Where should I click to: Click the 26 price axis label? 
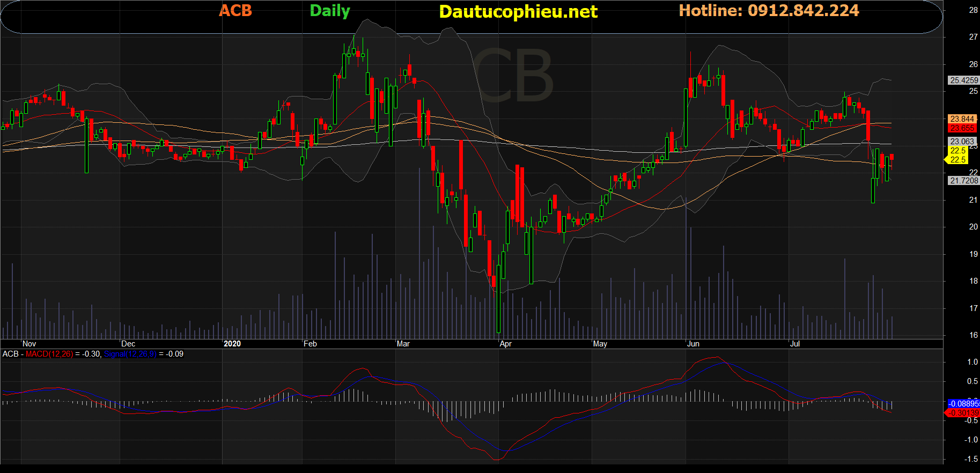coord(973,64)
